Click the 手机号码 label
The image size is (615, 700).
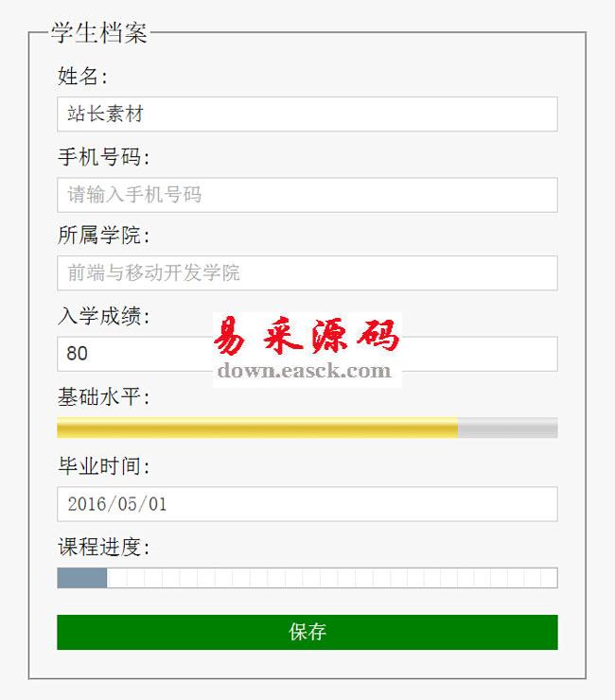click(103, 156)
